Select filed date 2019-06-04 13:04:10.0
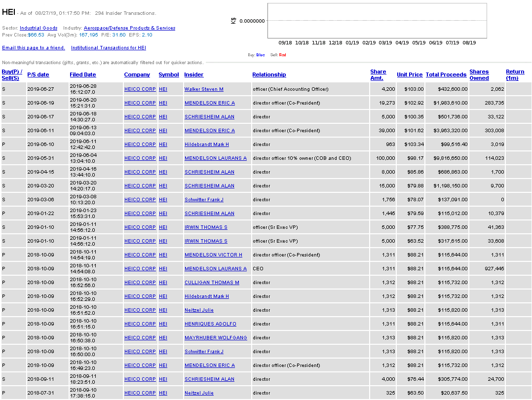This screenshot has height=400, width=532. (x=83, y=158)
